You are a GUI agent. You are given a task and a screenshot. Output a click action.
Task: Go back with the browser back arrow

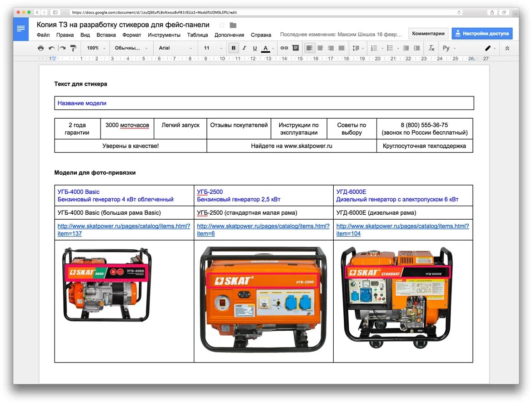click(37, 12)
